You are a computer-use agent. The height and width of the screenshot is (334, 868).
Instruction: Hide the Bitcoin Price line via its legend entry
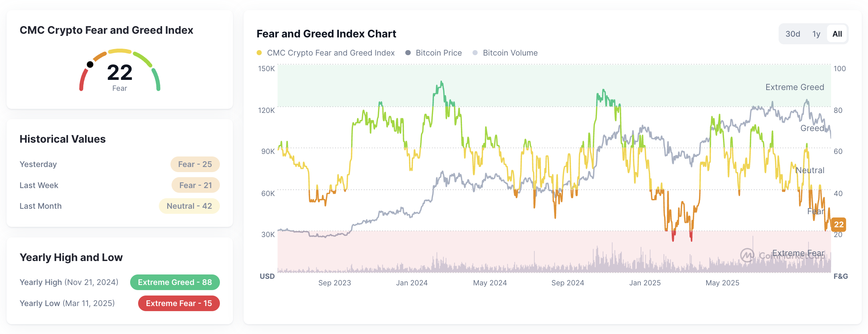tap(438, 53)
